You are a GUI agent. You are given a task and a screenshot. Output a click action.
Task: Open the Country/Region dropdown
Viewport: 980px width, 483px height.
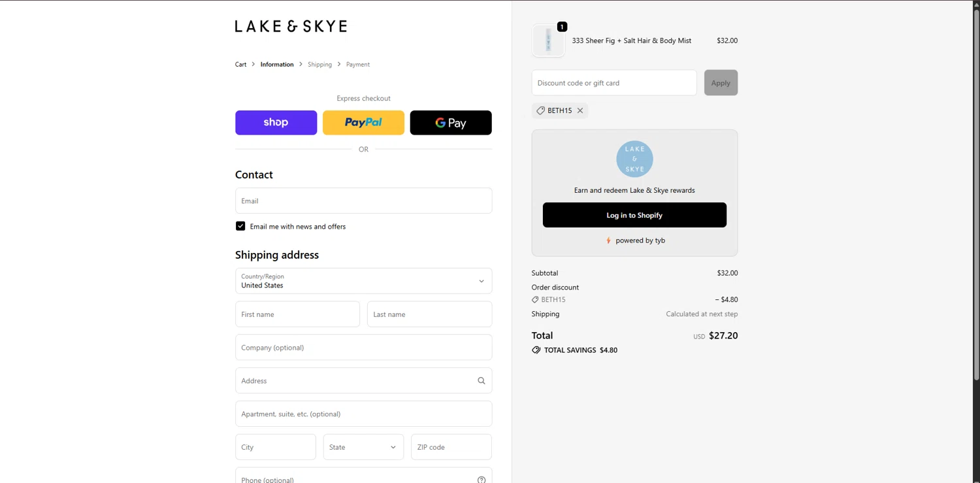click(363, 281)
